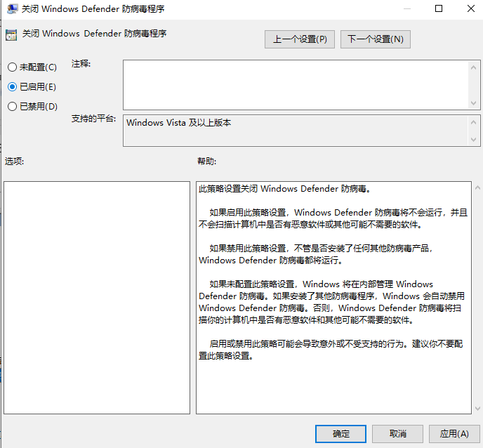Select the 未配置(C) radio option

pyautogui.click(x=12, y=67)
